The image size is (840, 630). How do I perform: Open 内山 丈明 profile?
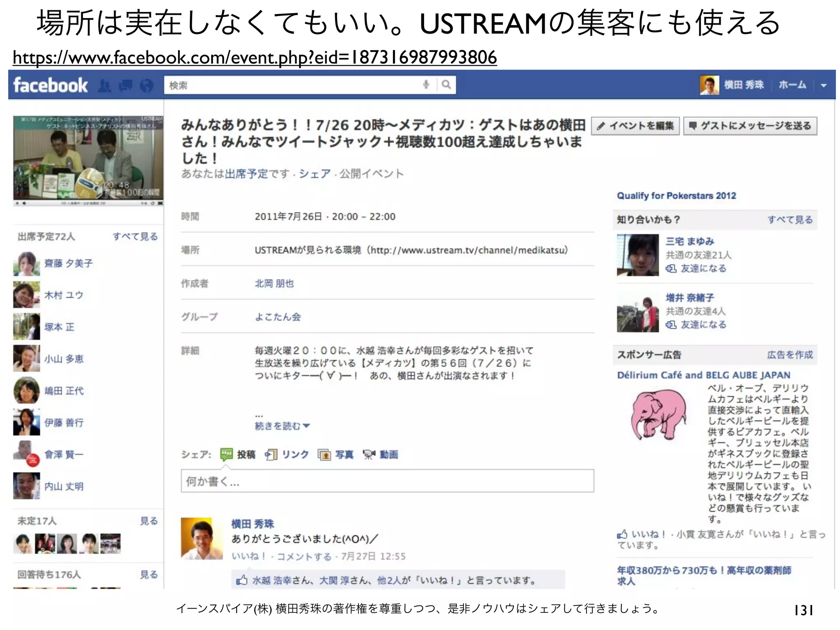[64, 486]
